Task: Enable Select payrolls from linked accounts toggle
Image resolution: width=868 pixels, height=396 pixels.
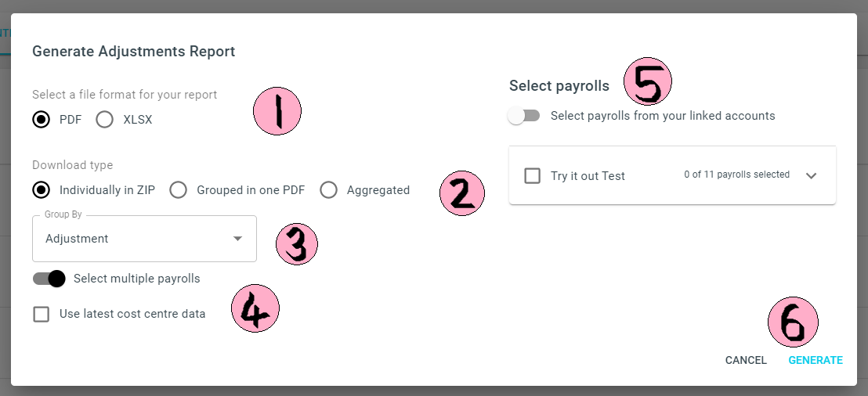Action: (523, 116)
